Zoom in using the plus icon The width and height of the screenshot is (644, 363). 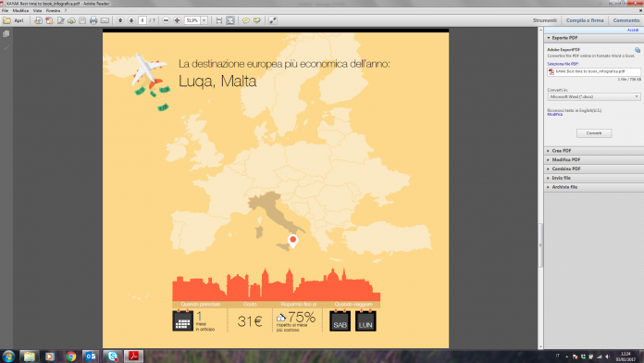pos(177,20)
